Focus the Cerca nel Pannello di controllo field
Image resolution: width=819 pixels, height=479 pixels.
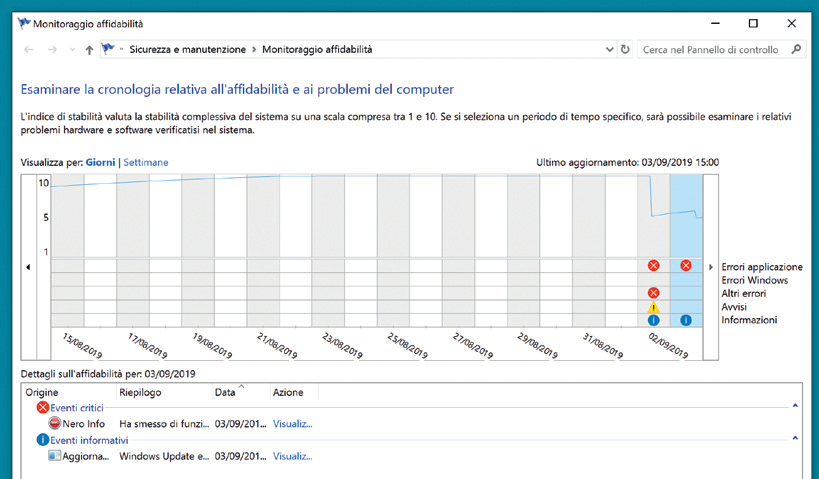tap(720, 50)
